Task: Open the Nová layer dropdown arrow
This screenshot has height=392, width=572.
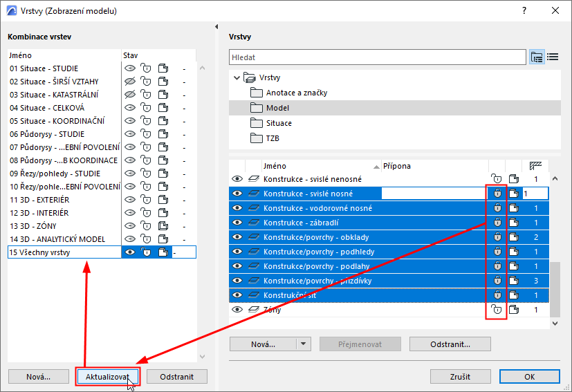Action: tap(303, 344)
